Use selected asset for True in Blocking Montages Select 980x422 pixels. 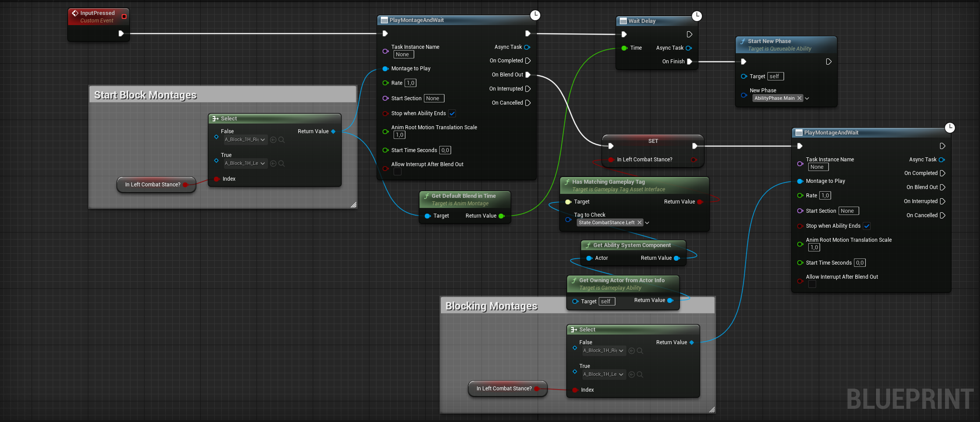pos(632,375)
